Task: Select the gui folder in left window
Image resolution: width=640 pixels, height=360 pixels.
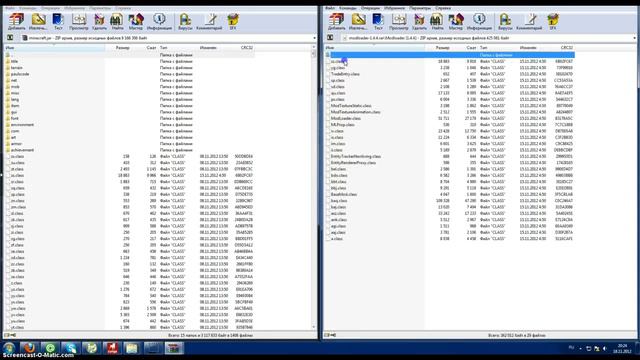Action: (14, 112)
